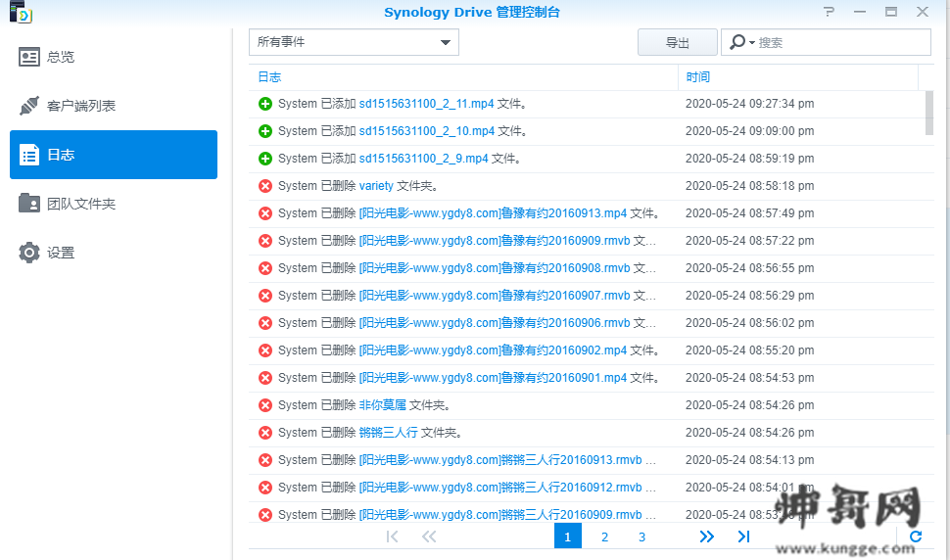Click the 团队文件夹 folder icon
The height and width of the screenshot is (560, 950).
pyautogui.click(x=29, y=204)
